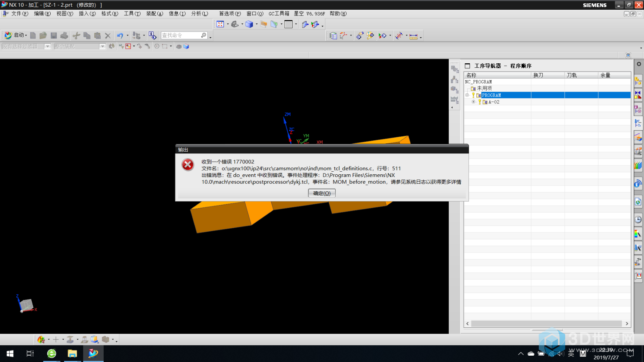Click the geometry view icon
Screen dimensions: 644x362
click(x=454, y=89)
